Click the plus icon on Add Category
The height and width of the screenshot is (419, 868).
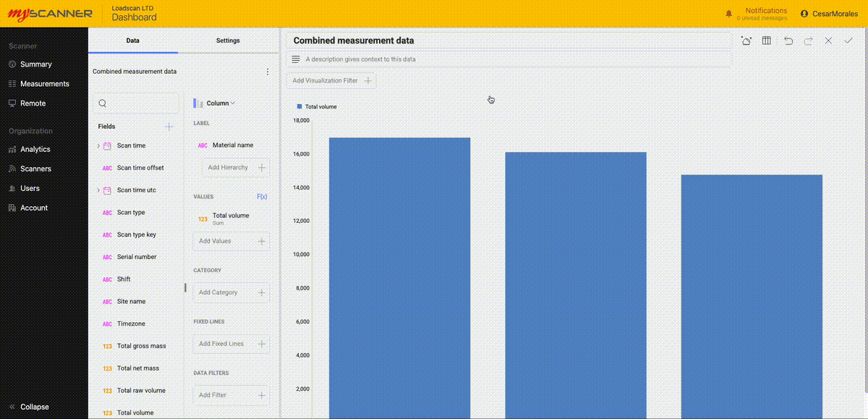pos(262,292)
